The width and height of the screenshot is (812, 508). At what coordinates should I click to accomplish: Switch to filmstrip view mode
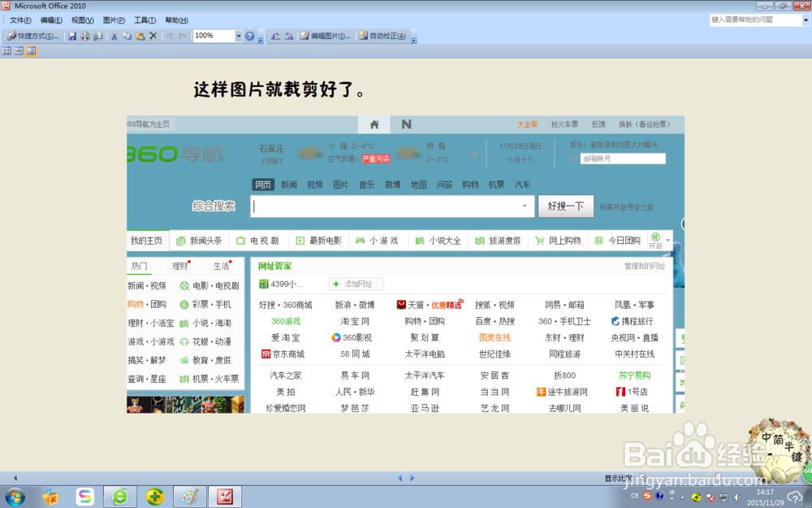pos(18,50)
